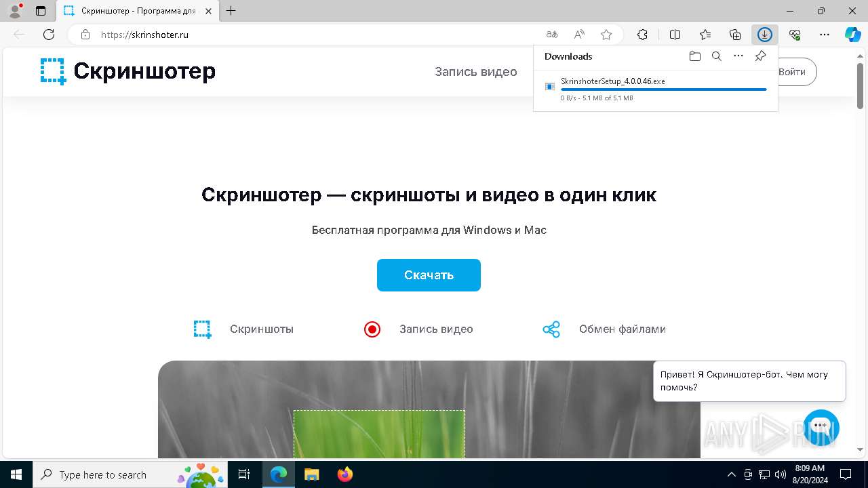
Task: Open the taskbar clock and date
Action: click(809, 474)
